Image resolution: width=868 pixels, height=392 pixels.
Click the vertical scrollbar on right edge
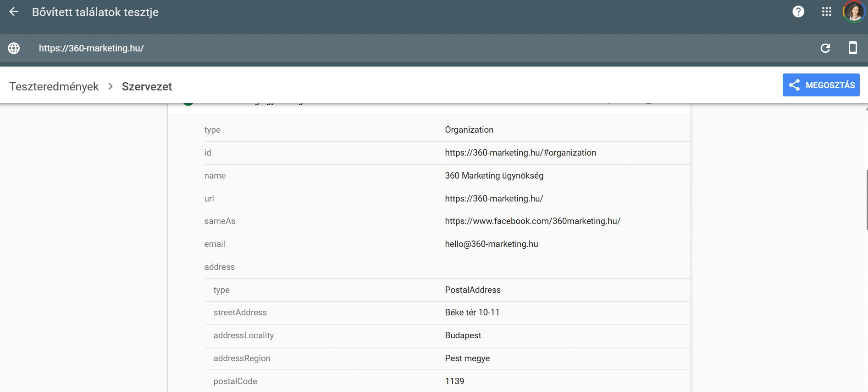866,200
